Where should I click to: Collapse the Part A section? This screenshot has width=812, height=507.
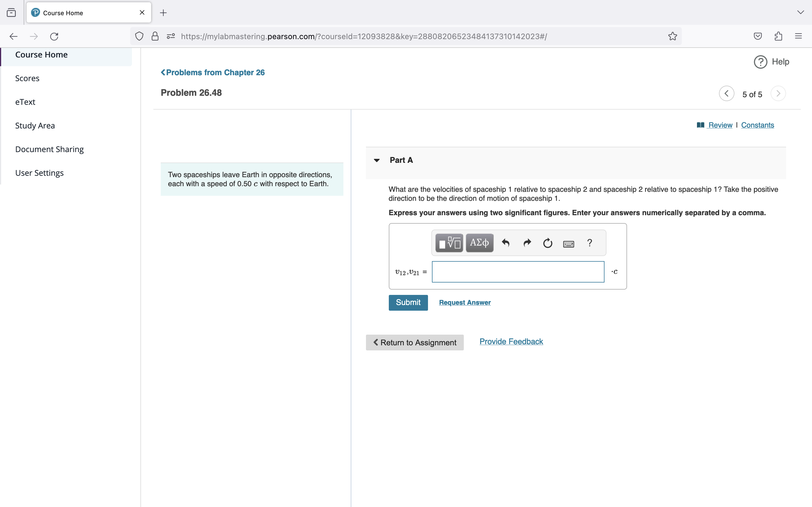(x=376, y=160)
